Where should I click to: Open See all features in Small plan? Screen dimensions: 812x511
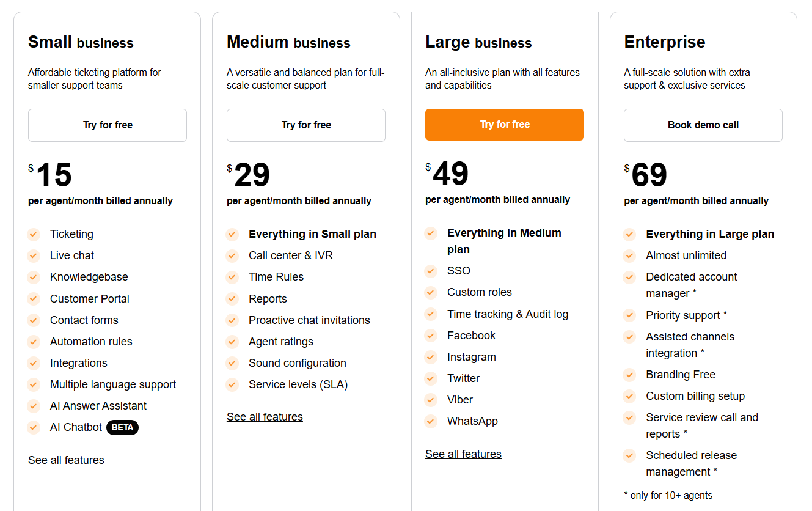click(x=66, y=460)
